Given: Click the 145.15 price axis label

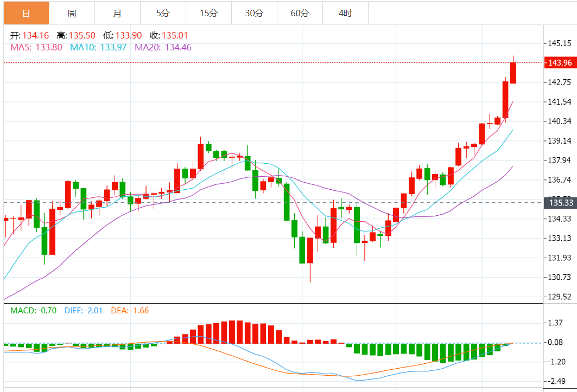Looking at the screenshot, I should point(559,43).
